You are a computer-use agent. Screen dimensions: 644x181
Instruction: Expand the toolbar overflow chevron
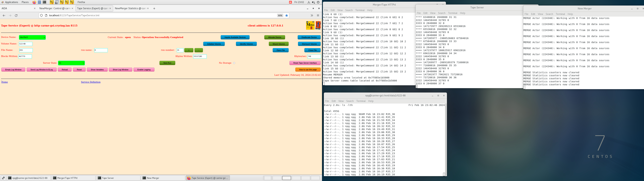point(312,15)
